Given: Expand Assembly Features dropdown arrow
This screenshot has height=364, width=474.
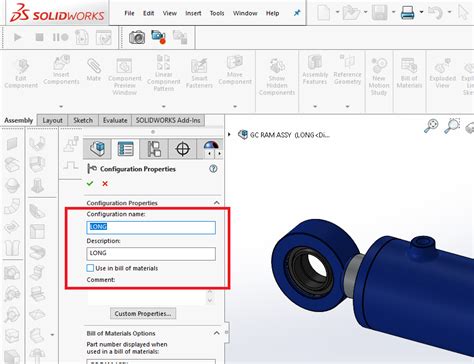Looking at the screenshot, I should pyautogui.click(x=315, y=107).
